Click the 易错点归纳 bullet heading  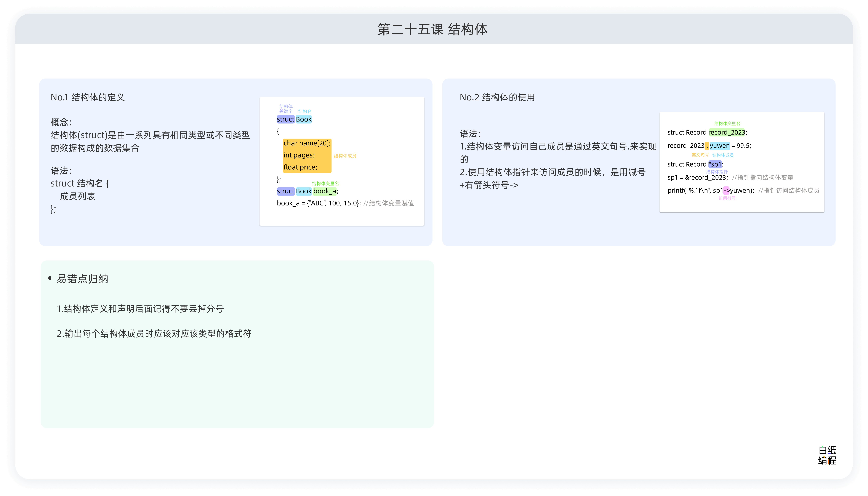click(x=82, y=279)
